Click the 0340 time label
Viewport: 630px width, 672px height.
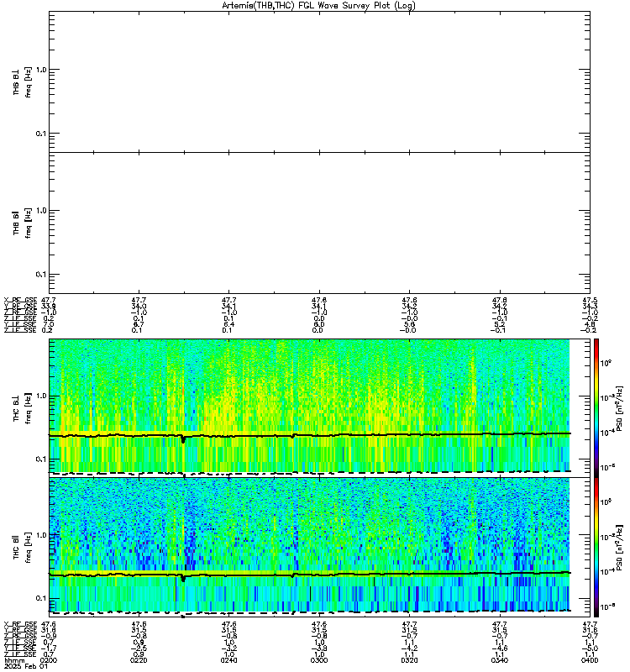pos(500,660)
